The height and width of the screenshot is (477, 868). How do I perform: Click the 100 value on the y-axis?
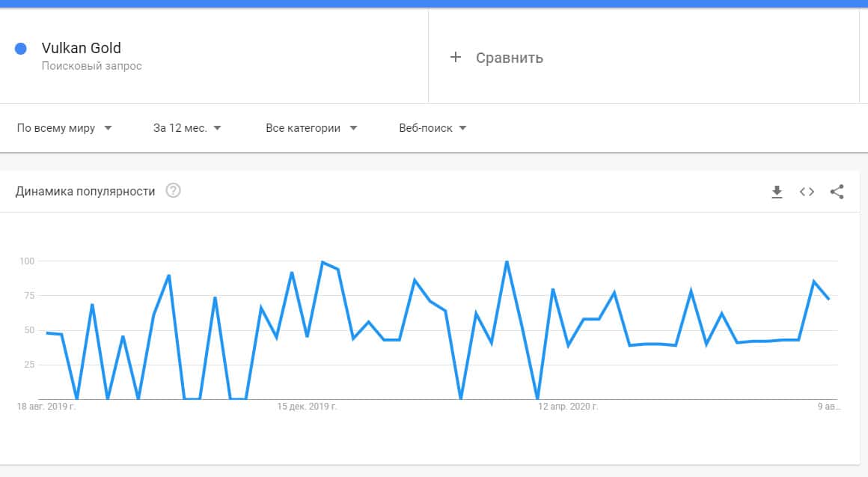(28, 261)
